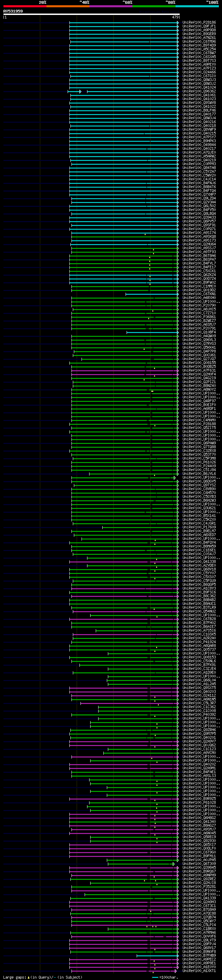Click the orange ~40% identity legend bar

point(68,6)
